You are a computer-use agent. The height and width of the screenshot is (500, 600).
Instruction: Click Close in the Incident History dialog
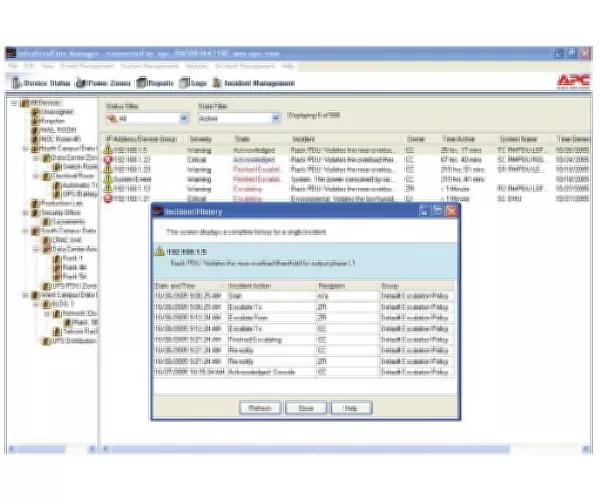point(306,408)
